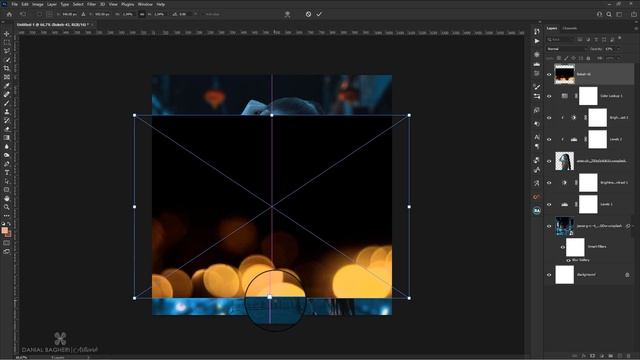The image size is (640, 360).
Task: Open the Image menu
Action: 38,4
